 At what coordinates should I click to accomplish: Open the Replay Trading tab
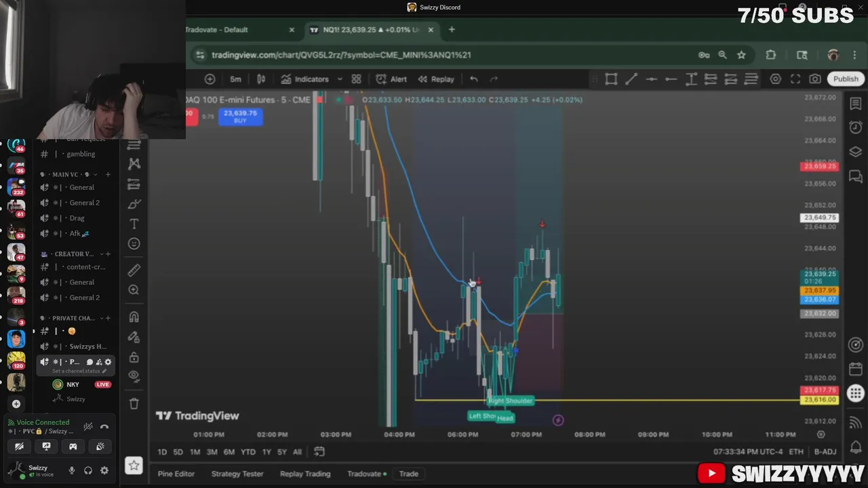(305, 474)
